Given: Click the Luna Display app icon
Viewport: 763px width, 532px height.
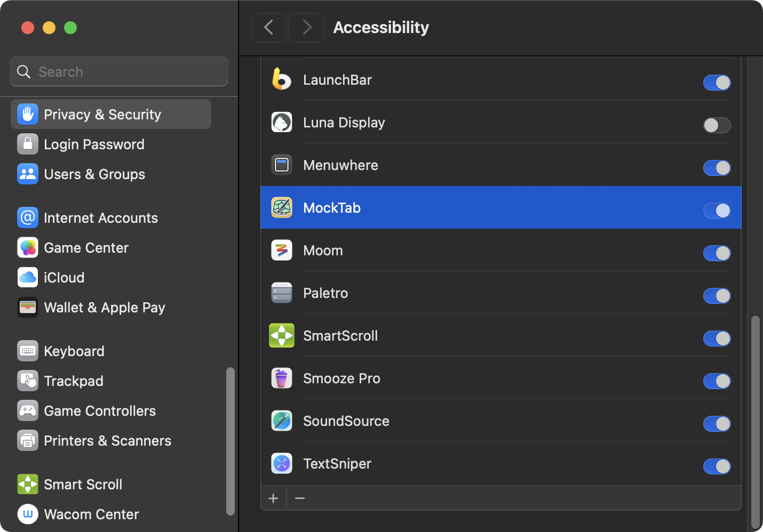Looking at the screenshot, I should click(282, 122).
